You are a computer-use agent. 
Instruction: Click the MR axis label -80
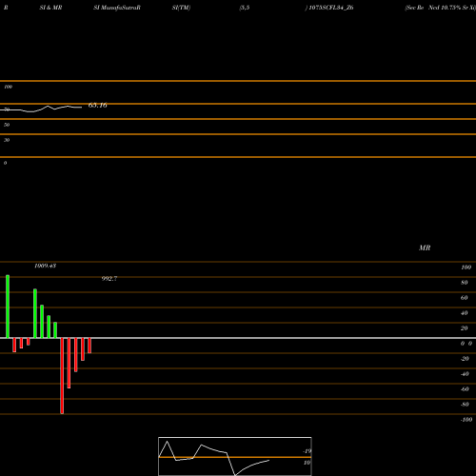click(x=465, y=405)
